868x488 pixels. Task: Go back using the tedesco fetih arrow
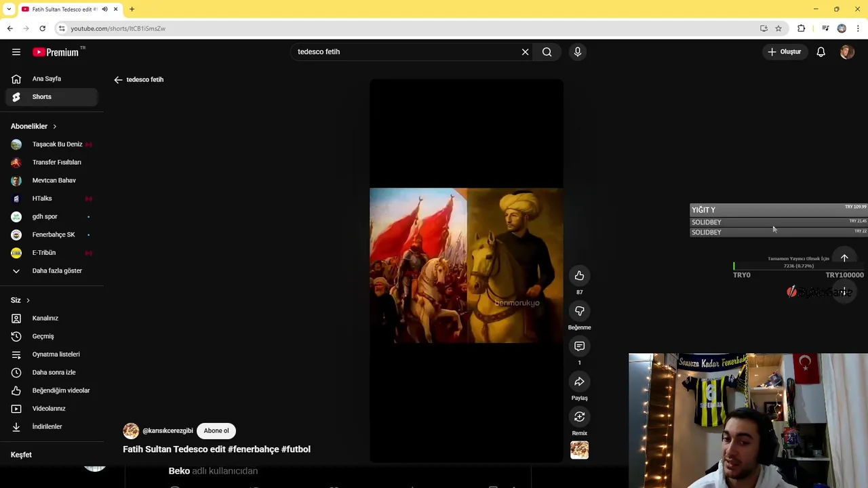[x=118, y=79]
